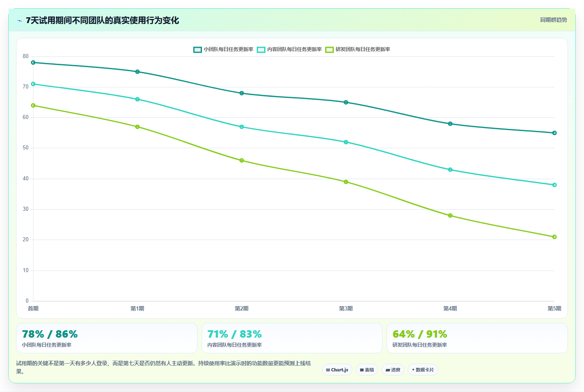Select the content-team data point at 首期
The width and height of the screenshot is (584, 392).
coord(33,84)
